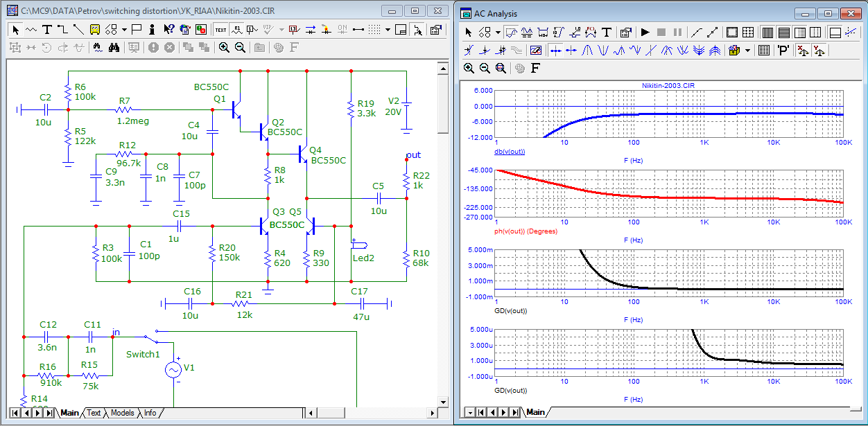Select the Text mode tool in schematic toolbar
This screenshot has width=868, height=426.
47,29
